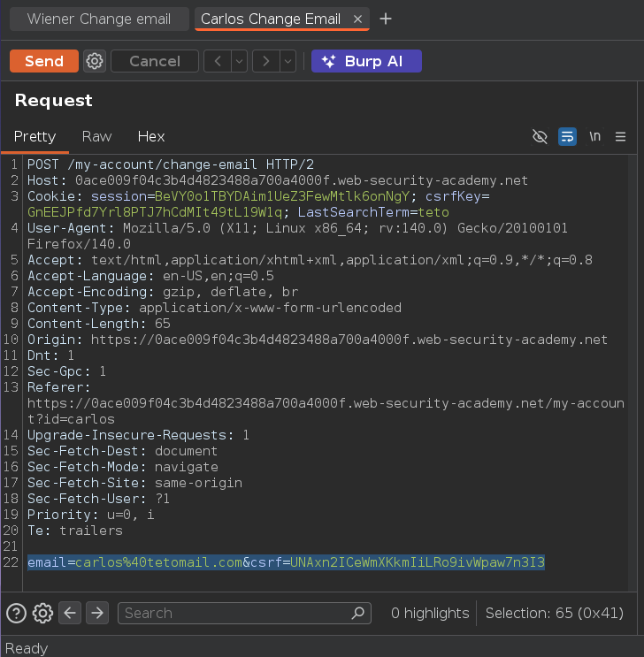Click the Request panel heading
Image resolution: width=644 pixels, height=657 pixels.
coord(54,101)
